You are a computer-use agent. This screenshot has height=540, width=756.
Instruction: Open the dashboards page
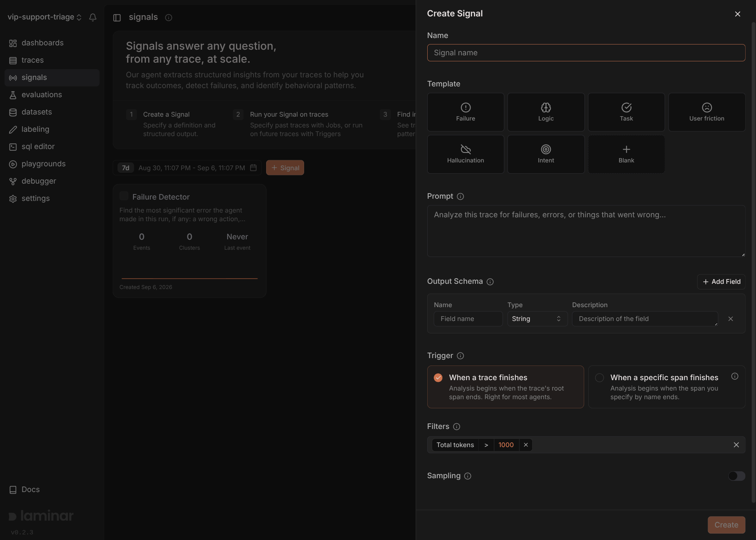click(52, 43)
